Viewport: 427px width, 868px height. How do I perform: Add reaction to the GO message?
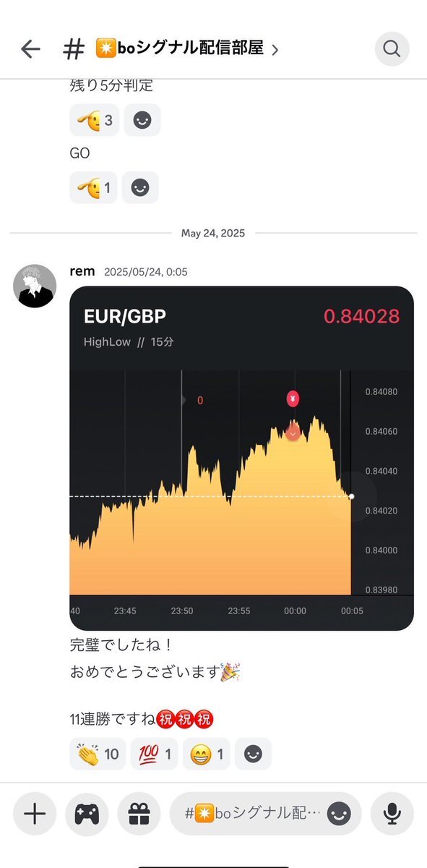[140, 187]
